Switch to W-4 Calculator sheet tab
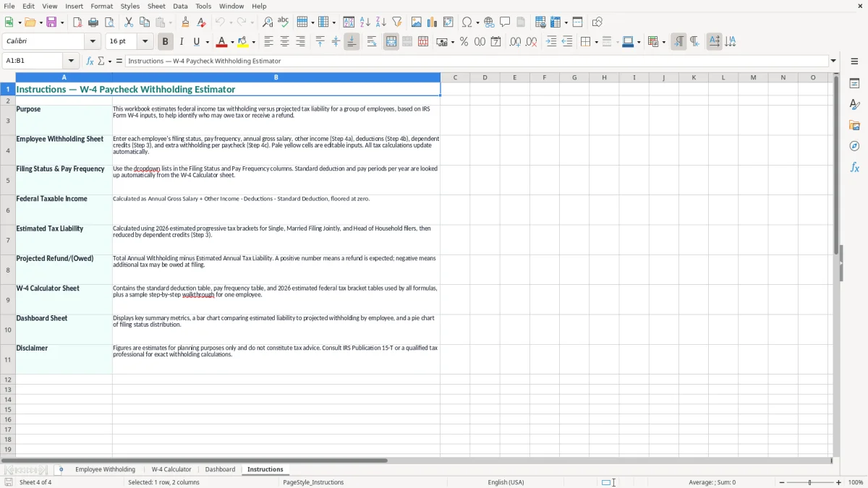The width and height of the screenshot is (868, 488). 171,470
